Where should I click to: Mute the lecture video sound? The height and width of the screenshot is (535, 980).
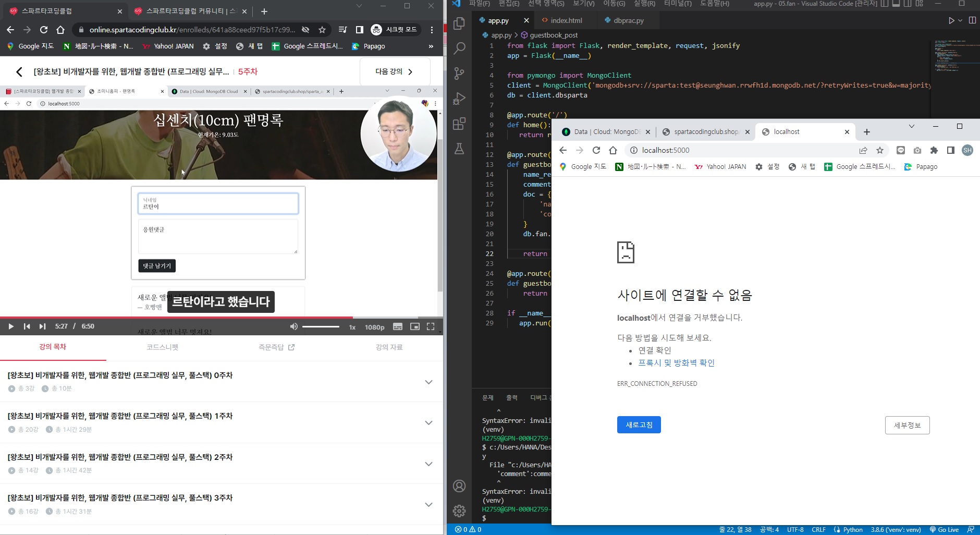tap(294, 326)
